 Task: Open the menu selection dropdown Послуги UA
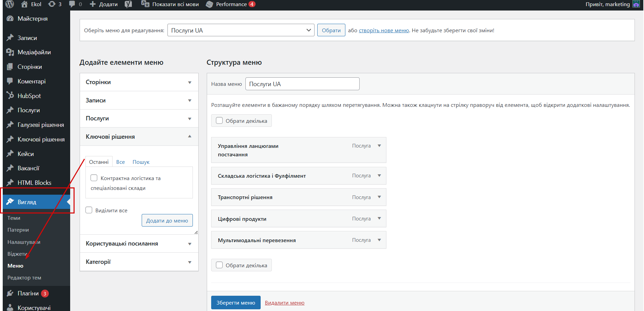pos(241,30)
